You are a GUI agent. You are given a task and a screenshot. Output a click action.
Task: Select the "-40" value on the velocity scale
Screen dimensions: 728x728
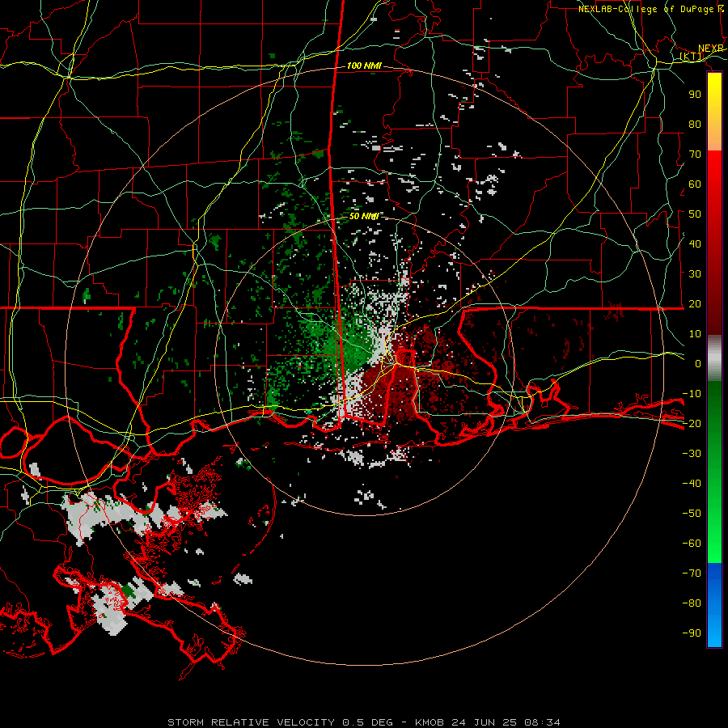(692, 484)
